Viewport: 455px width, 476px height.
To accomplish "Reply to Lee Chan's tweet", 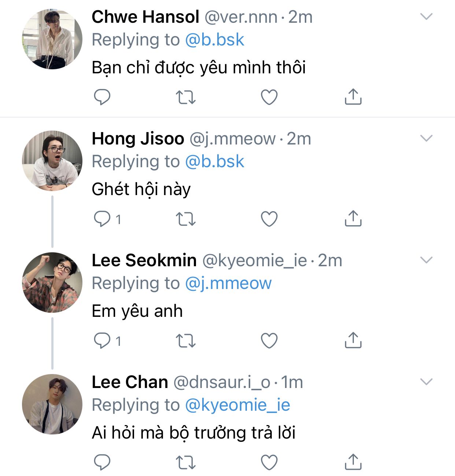I will [102, 462].
